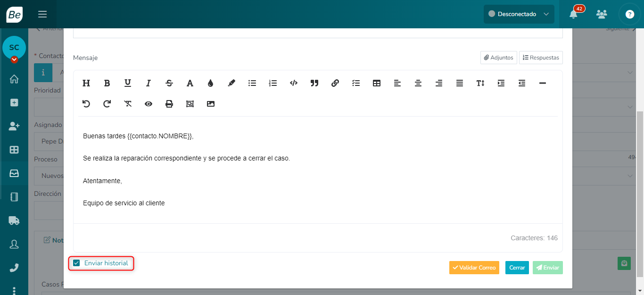
Task: Click the blockquote icon in the toolbar
Action: point(314,83)
